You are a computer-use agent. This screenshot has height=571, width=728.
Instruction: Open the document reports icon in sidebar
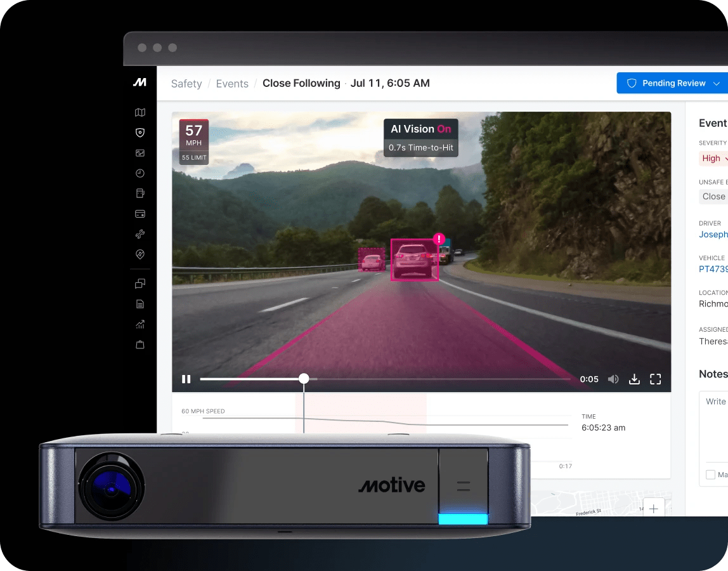click(x=140, y=304)
